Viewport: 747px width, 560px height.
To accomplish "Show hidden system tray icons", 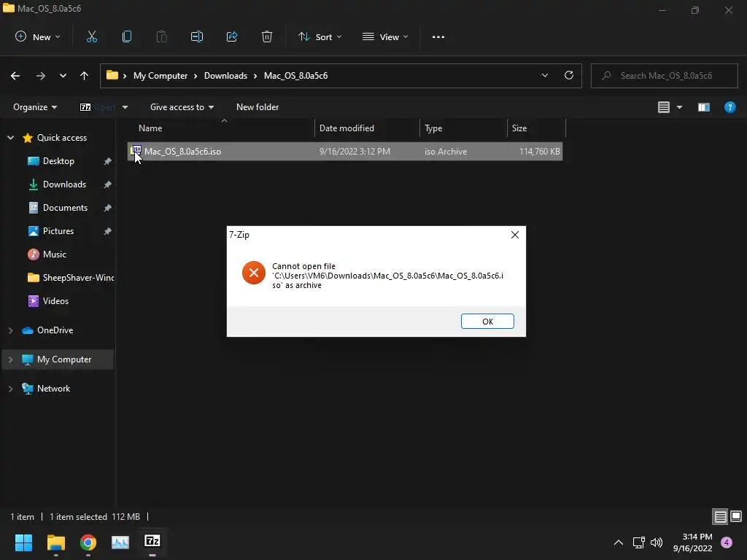I will point(619,542).
